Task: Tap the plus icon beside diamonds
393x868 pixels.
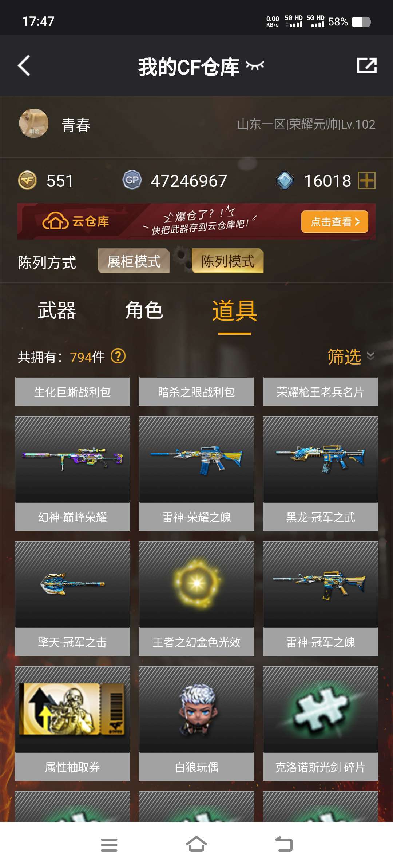Action: click(x=366, y=181)
